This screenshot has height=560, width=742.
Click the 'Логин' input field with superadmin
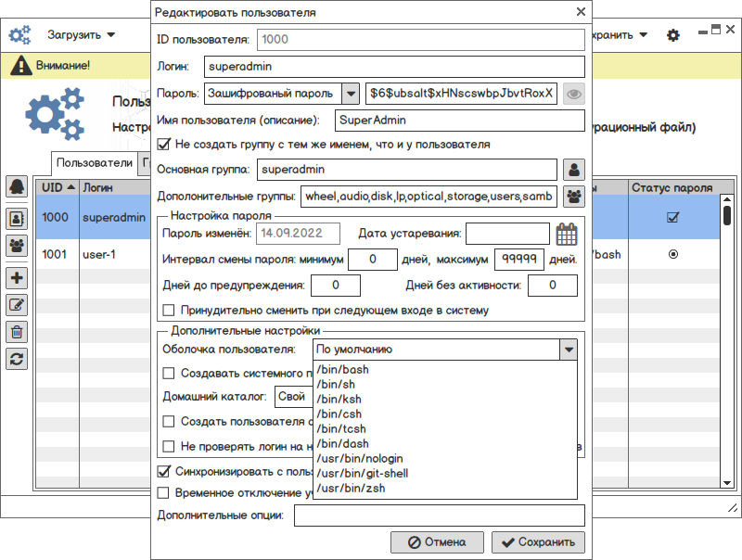pyautogui.click(x=395, y=67)
